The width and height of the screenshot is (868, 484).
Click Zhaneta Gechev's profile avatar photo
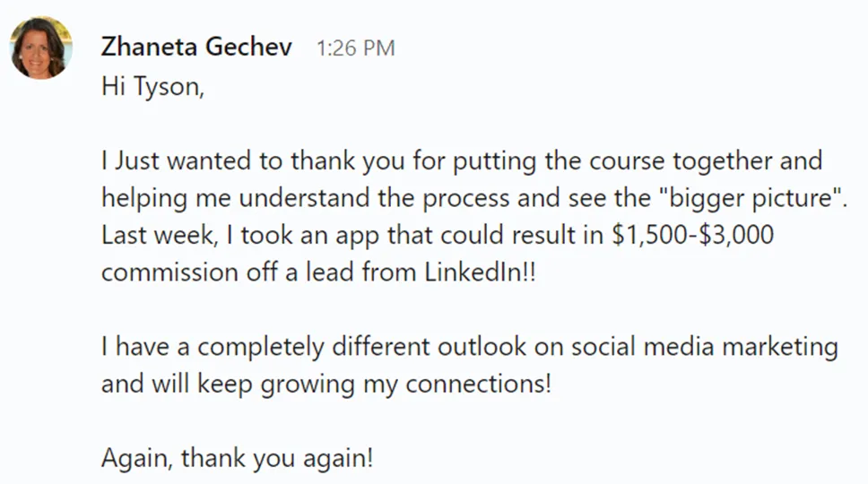point(40,48)
